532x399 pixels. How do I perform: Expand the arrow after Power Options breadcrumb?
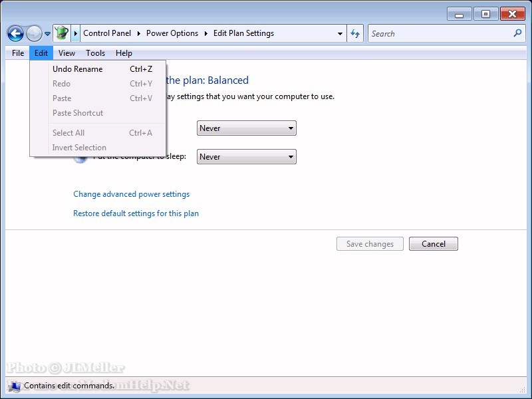coord(206,33)
